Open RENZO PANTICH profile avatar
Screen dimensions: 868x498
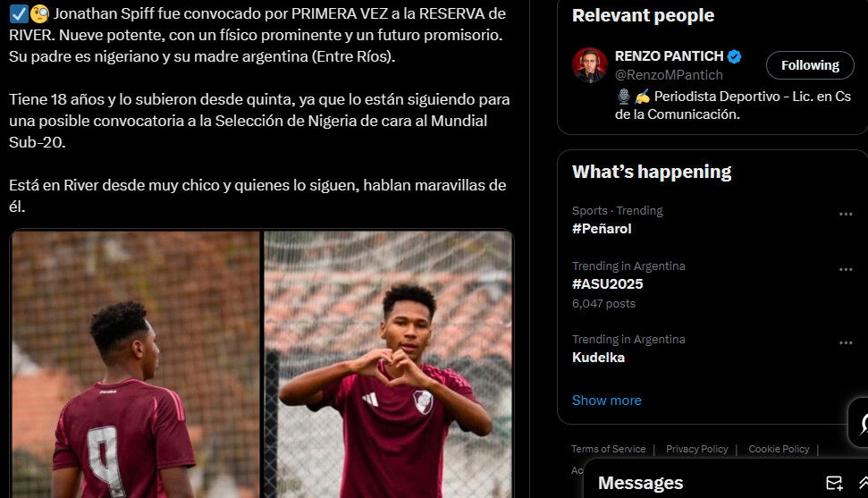(590, 65)
